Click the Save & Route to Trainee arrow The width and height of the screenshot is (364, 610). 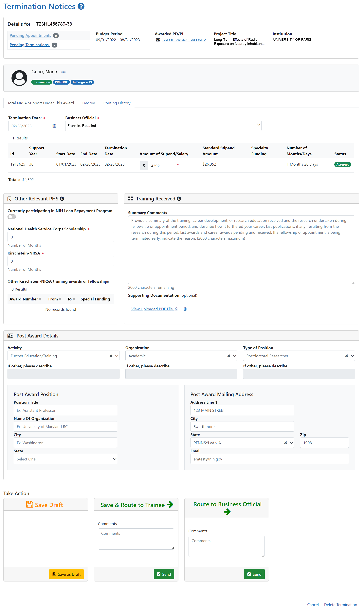click(170, 504)
